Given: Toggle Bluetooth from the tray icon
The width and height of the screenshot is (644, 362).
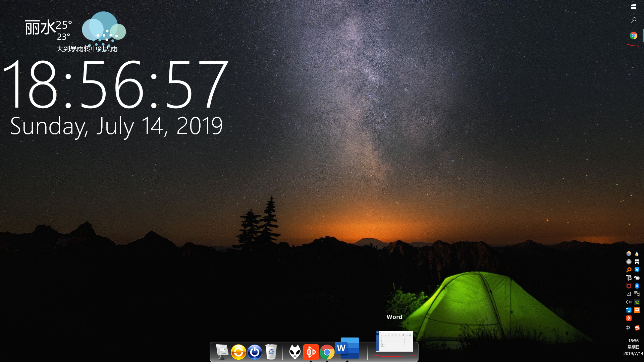Looking at the screenshot, I should (x=637, y=286).
